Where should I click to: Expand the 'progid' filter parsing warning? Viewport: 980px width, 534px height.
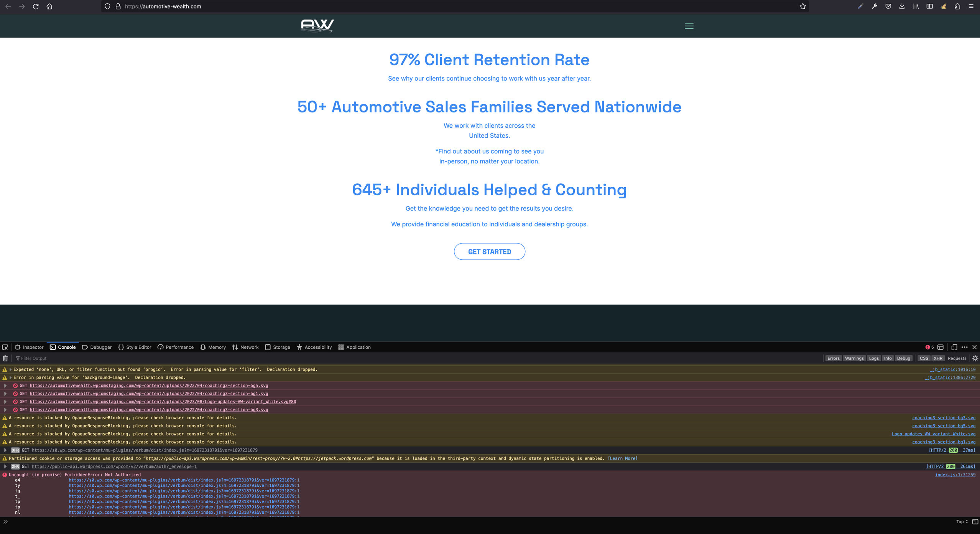10,370
